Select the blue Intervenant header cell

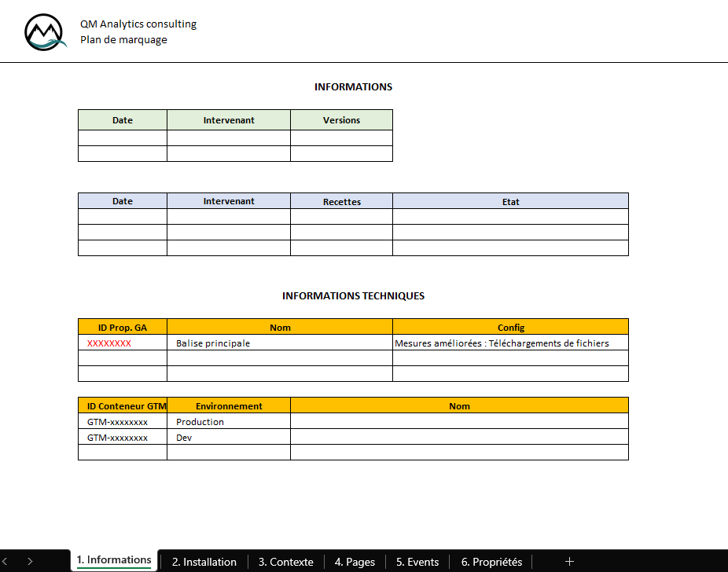tap(229, 201)
